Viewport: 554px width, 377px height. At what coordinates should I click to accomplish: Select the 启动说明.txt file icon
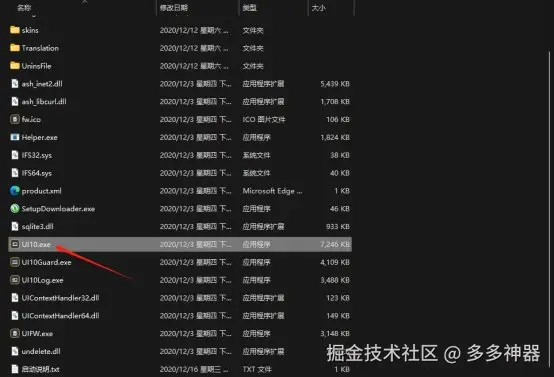click(14, 369)
